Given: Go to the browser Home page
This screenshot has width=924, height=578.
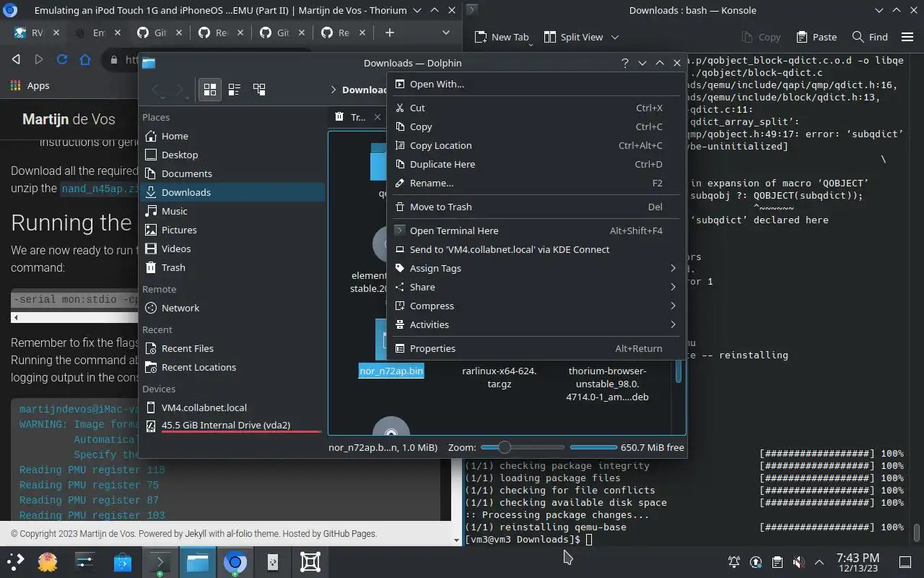Looking at the screenshot, I should (x=85, y=59).
